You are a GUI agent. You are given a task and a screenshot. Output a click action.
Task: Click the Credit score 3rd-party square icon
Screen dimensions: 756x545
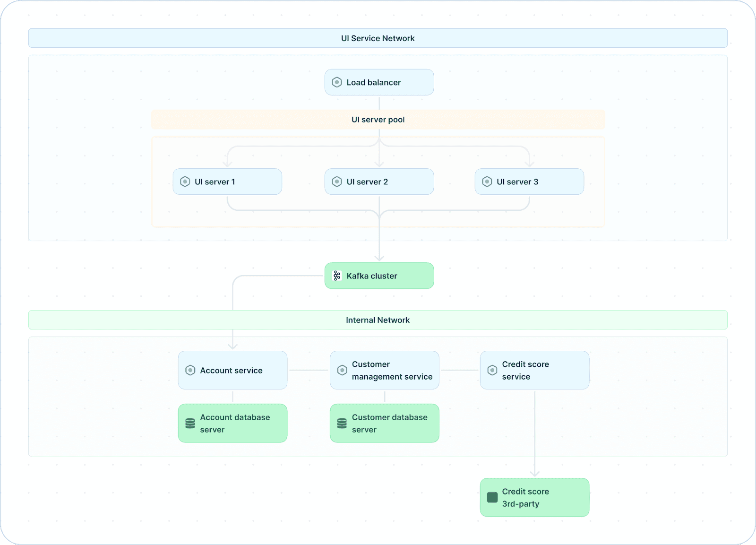[x=492, y=497]
